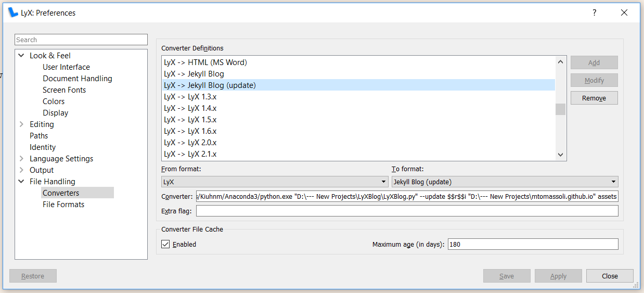
Task: Click the LyX logo in title bar
Action: coord(13,12)
